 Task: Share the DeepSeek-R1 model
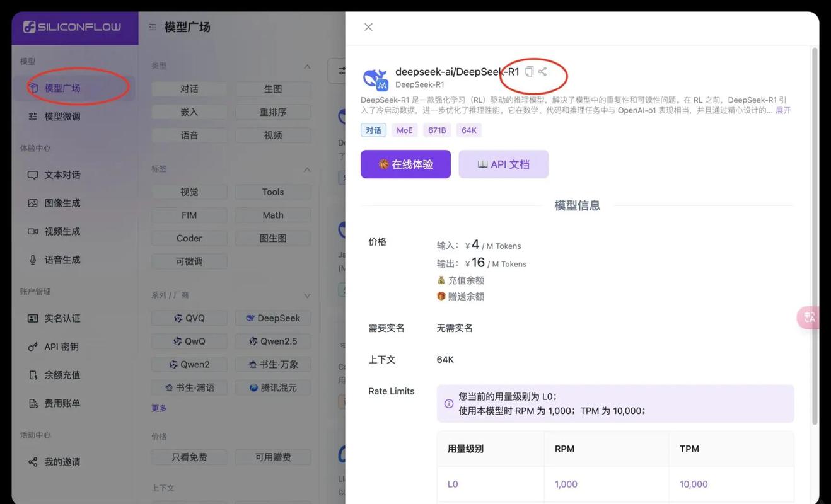point(543,71)
